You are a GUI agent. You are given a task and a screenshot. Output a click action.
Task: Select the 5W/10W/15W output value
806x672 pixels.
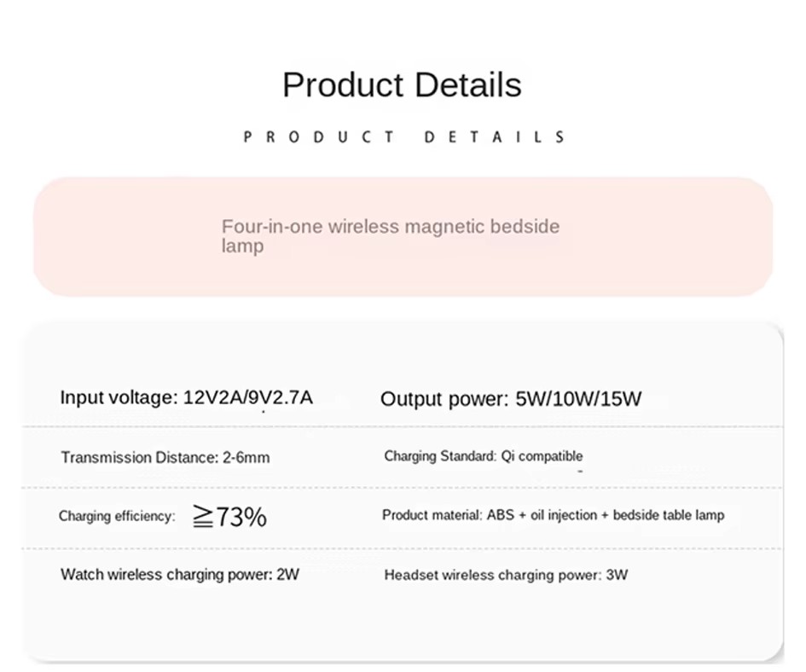click(578, 399)
